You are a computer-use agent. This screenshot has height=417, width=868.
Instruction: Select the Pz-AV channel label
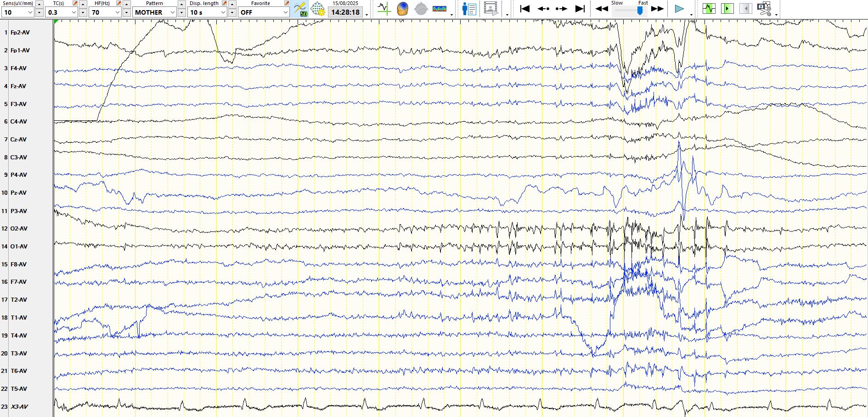pos(18,193)
